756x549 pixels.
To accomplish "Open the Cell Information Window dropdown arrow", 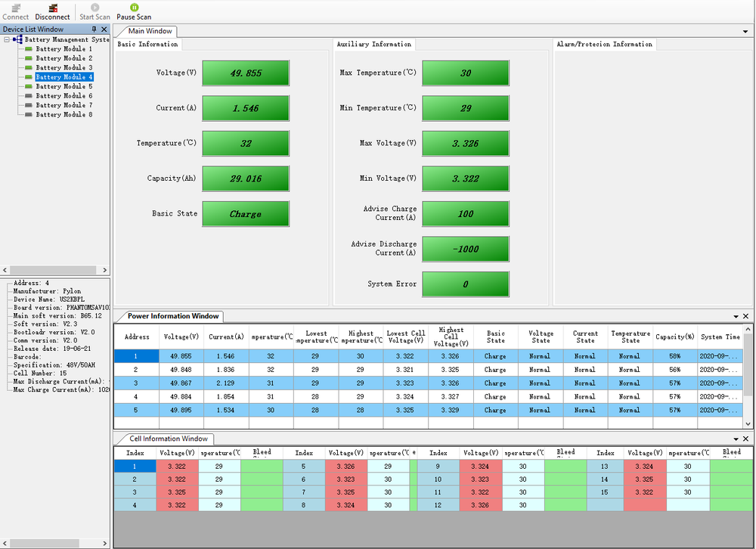I will tap(736, 439).
